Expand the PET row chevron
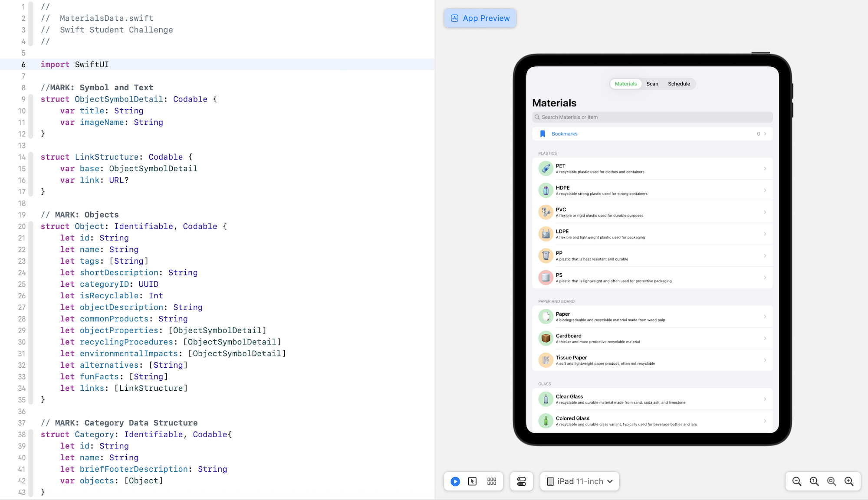Screen dimensions: 868x500 click(765, 169)
